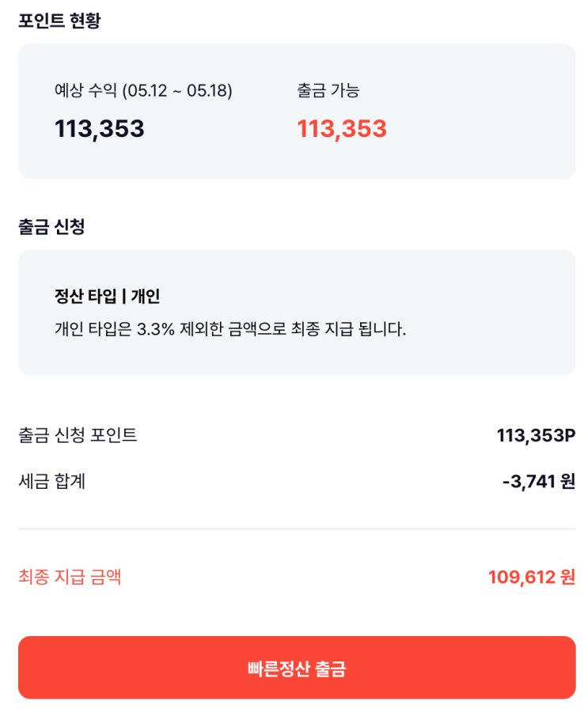Click the 최종 지급 금액 label
588x716 pixels.
[x=70, y=577]
